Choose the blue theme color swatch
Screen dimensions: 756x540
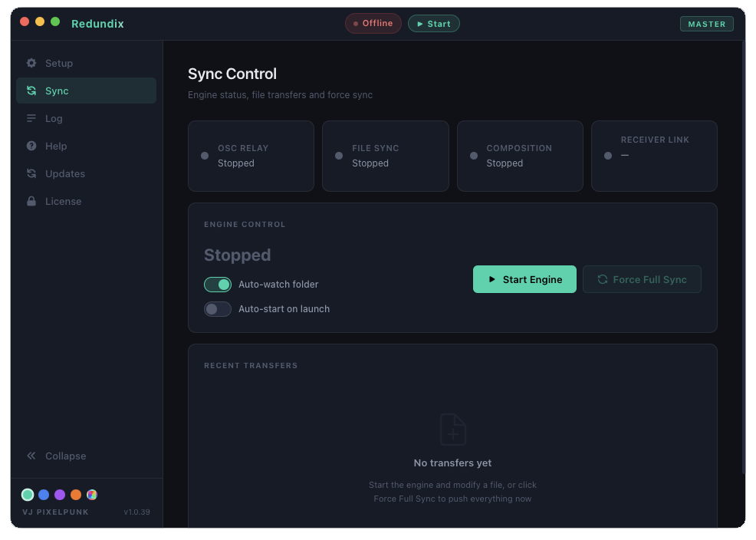pos(44,494)
